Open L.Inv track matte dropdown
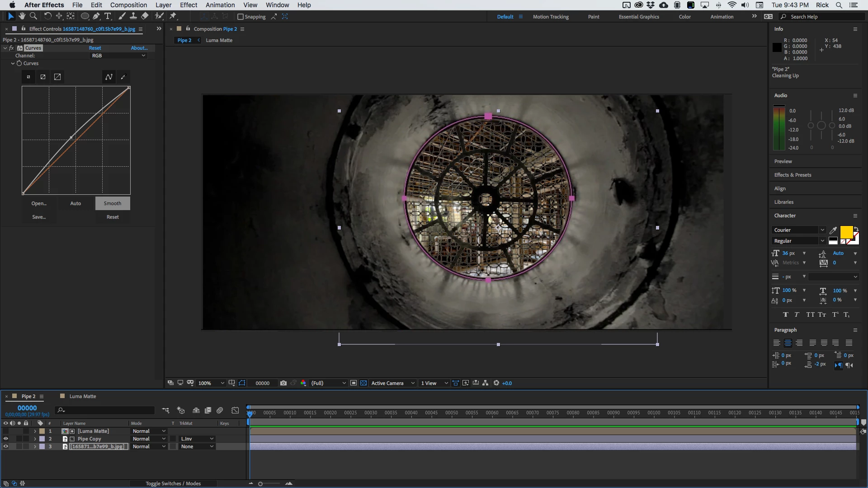This screenshot has height=488, width=868. coord(197,439)
